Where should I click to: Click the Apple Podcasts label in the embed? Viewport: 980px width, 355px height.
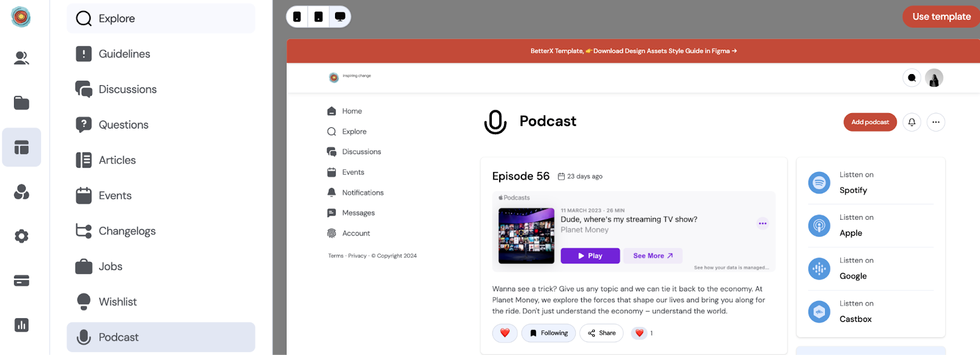[x=514, y=198]
